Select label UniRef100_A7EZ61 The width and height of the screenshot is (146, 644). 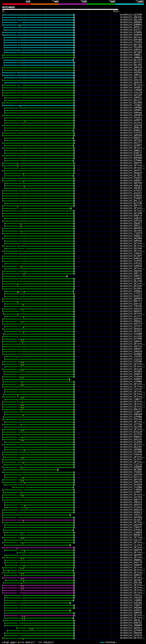click(x=131, y=263)
